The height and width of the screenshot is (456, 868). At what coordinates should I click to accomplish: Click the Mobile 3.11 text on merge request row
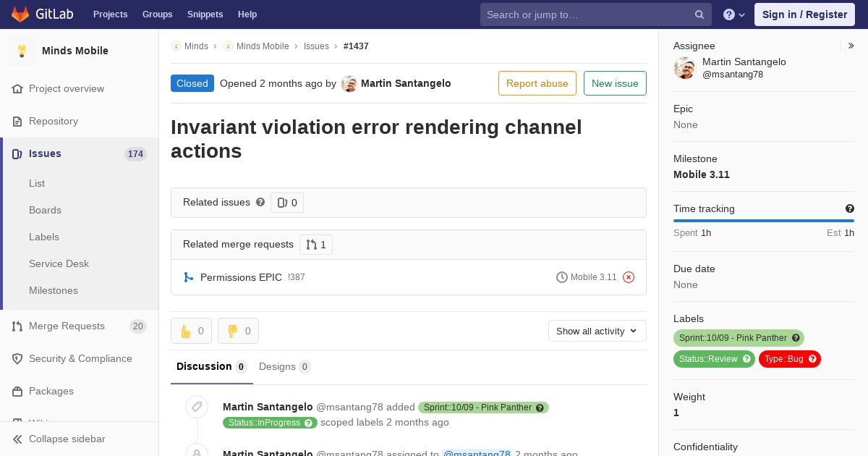click(x=594, y=277)
